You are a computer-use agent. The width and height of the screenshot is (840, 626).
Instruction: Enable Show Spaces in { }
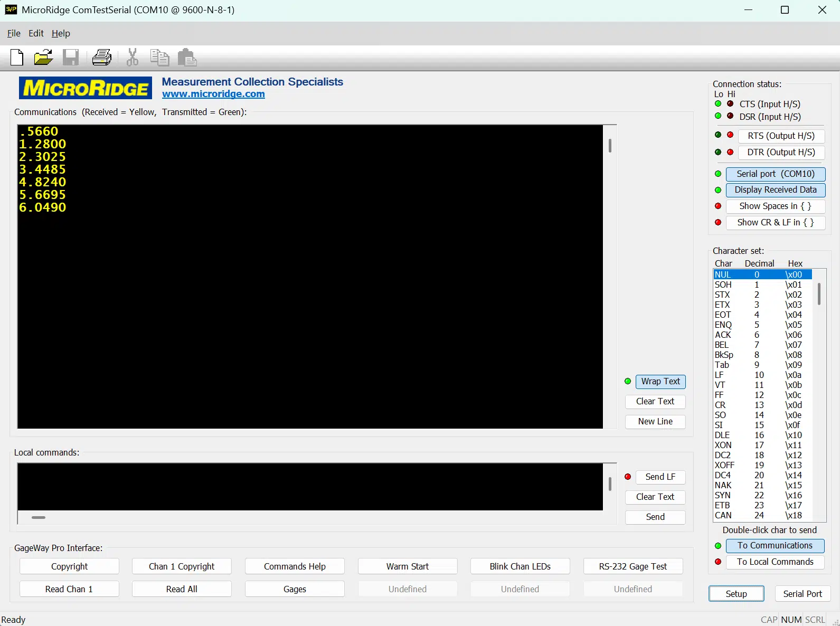coord(775,206)
